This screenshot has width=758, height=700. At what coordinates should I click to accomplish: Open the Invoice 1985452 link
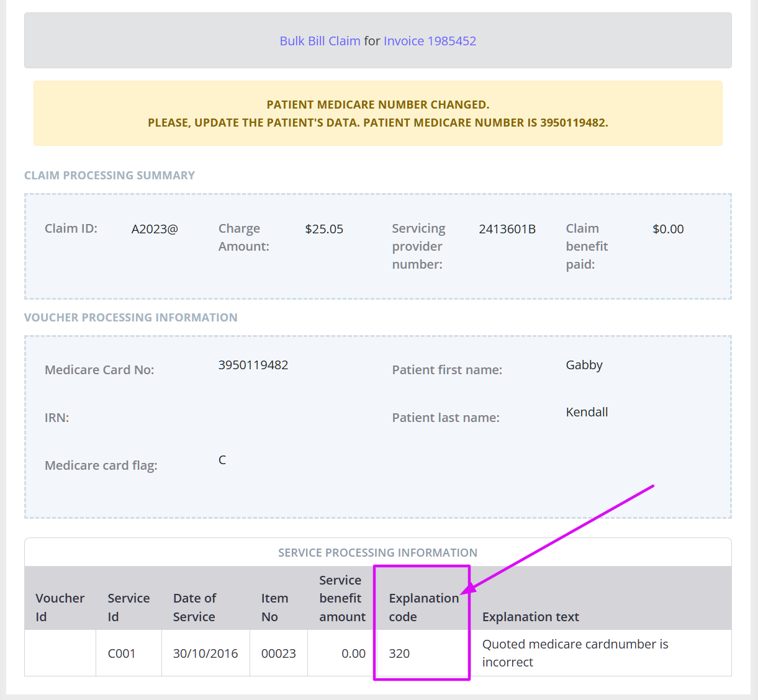point(430,41)
